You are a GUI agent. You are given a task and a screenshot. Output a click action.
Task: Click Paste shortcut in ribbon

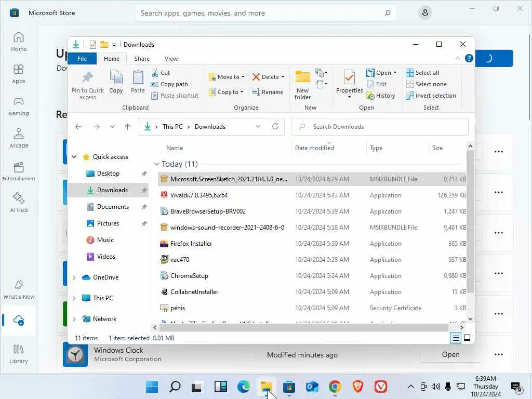point(175,96)
